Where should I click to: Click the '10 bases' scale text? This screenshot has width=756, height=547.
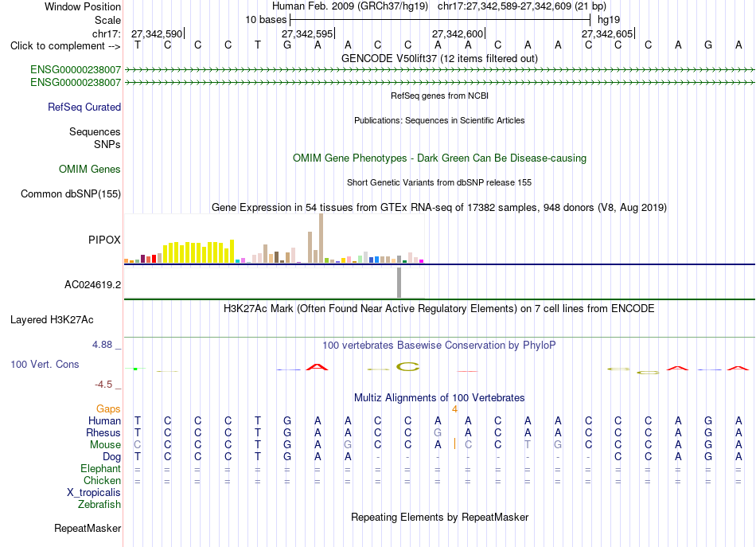point(266,20)
